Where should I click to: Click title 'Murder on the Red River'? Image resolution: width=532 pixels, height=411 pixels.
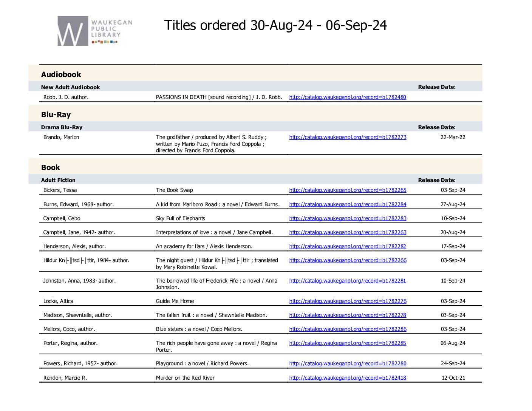(185, 378)
